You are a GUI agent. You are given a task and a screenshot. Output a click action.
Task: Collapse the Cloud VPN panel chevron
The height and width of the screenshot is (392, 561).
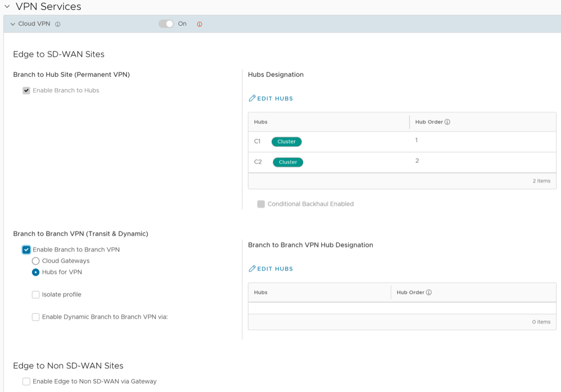pyautogui.click(x=12, y=25)
